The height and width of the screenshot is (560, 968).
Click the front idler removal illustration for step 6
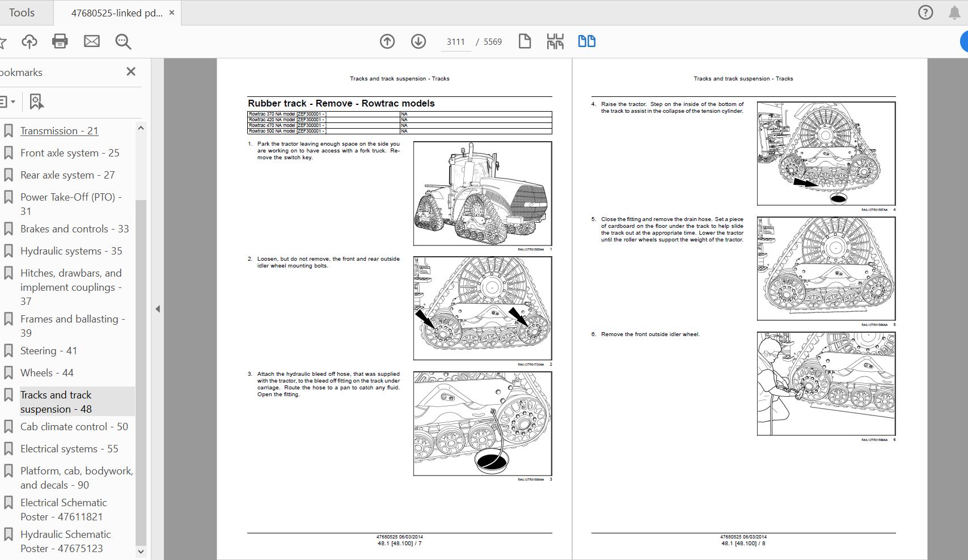point(826,384)
